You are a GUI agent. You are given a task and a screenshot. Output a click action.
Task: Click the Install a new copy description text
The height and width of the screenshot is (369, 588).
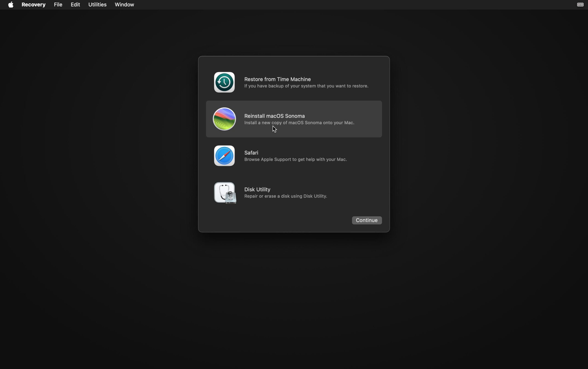pos(299,123)
